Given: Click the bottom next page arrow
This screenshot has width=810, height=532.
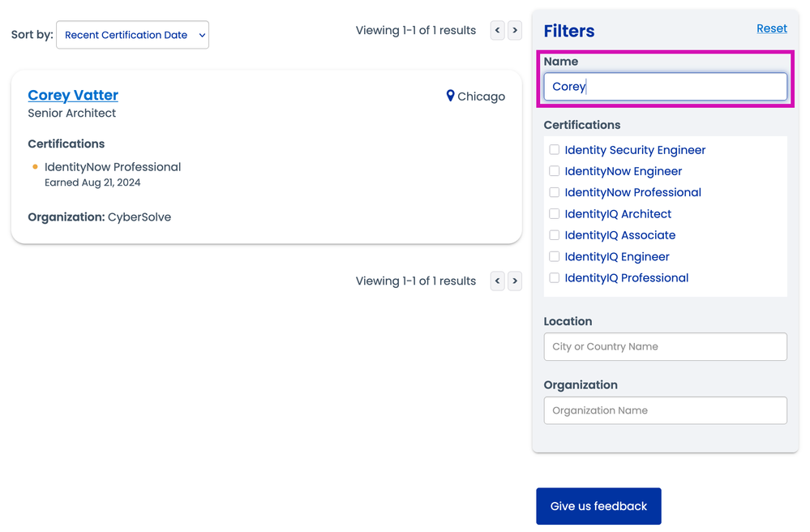Looking at the screenshot, I should 515,281.
